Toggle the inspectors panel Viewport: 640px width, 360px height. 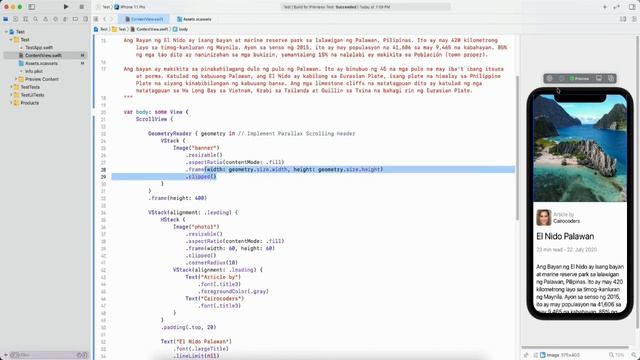coord(632,7)
